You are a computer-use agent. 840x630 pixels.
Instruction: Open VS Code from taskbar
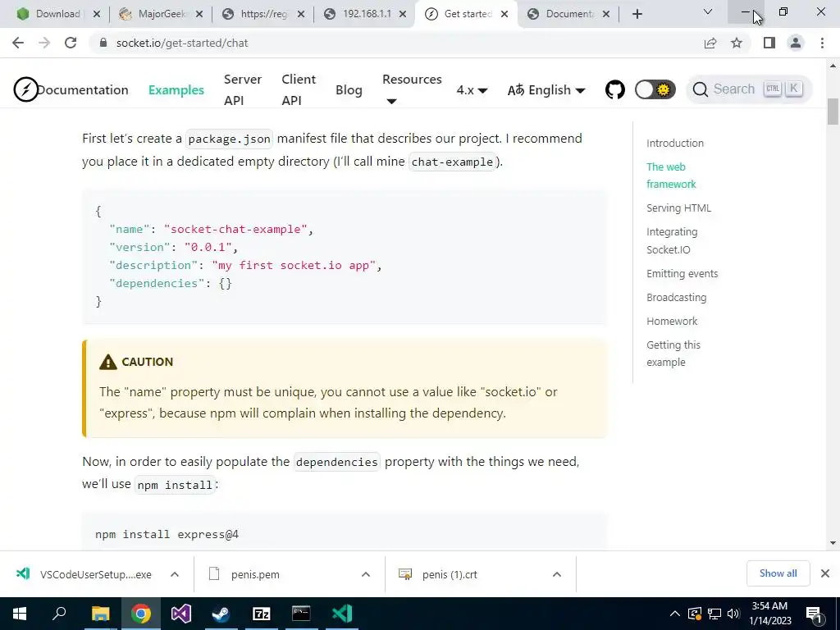coord(341,614)
